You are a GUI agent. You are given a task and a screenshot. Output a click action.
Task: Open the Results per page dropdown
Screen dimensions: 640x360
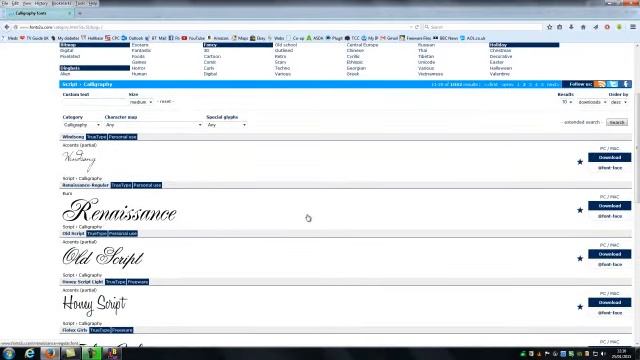567,102
